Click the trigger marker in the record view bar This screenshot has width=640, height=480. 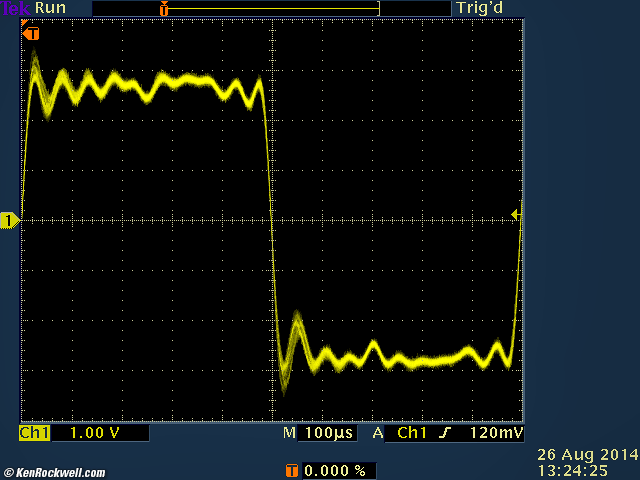pos(163,8)
